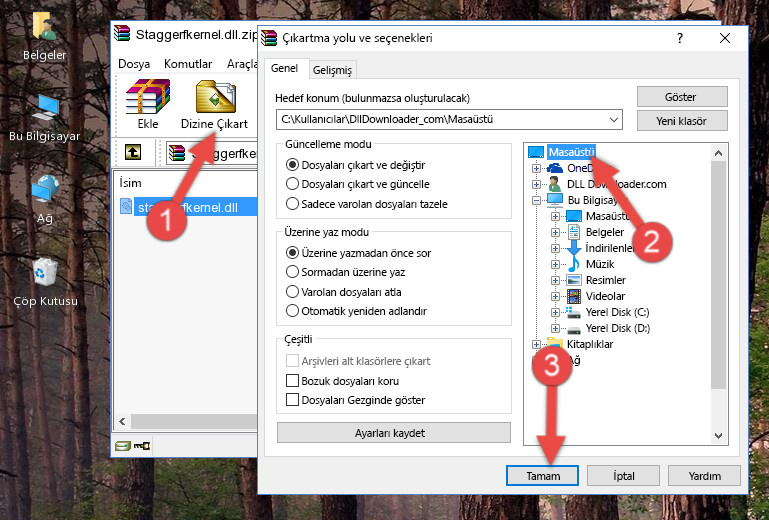This screenshot has width=769, height=520.
Task: Open Belgeler desktop icon
Action: pyautogui.click(x=44, y=26)
